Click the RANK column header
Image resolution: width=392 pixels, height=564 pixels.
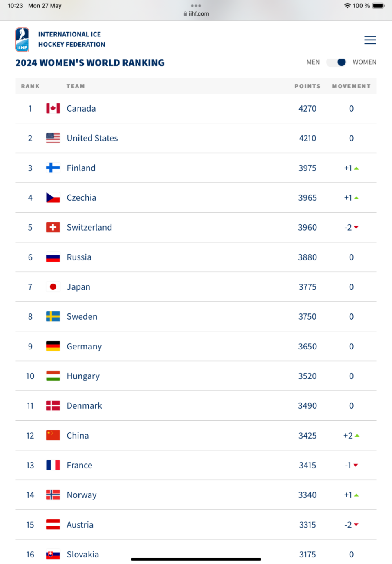[x=30, y=86]
